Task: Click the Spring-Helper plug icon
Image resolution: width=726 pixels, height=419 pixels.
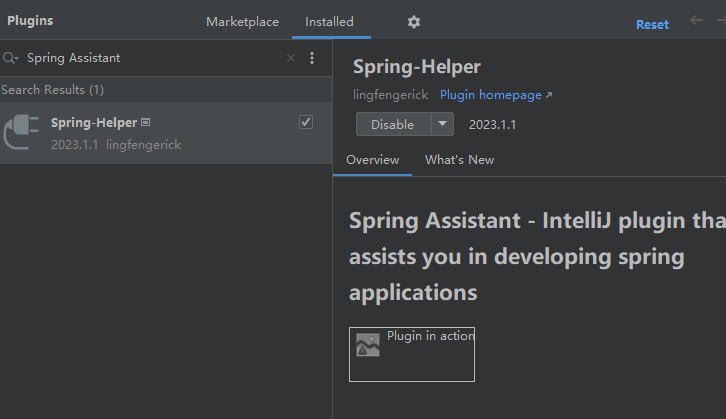Action: tap(21, 132)
